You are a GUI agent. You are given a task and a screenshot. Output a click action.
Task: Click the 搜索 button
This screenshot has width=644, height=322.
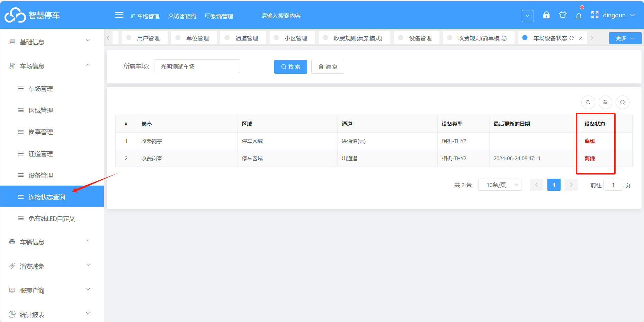point(290,66)
